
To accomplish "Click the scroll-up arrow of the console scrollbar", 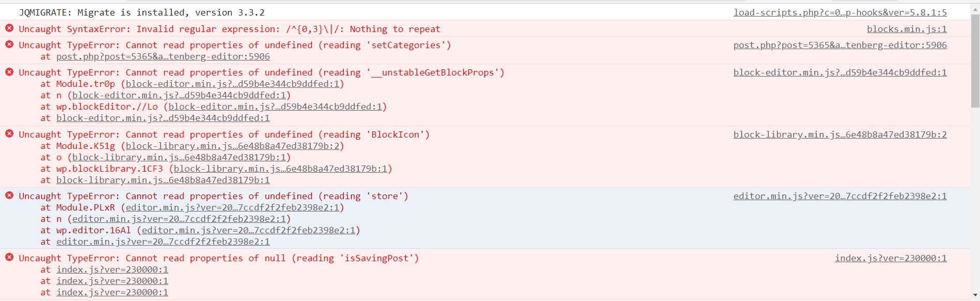I will coord(975,9).
